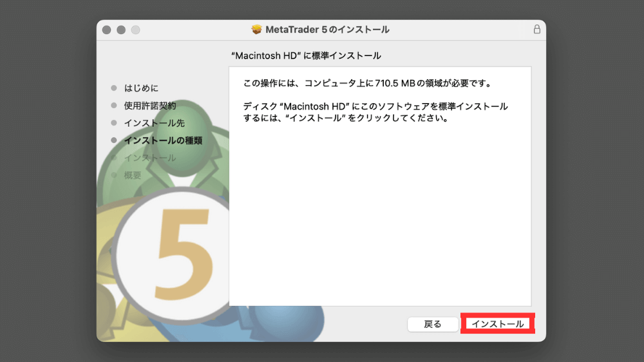Click the "Macintosh HD" に標準インストール heading

306,55
